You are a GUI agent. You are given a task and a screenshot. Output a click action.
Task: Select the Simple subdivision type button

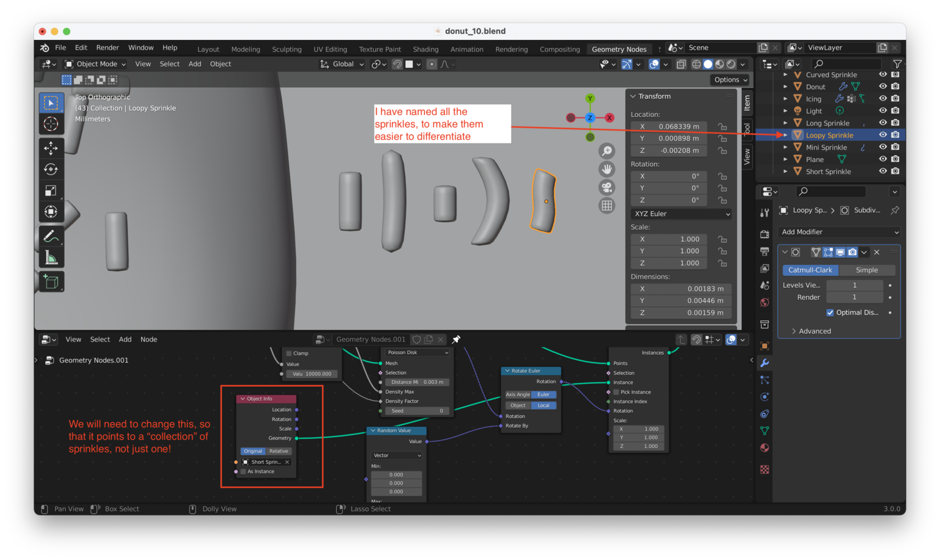[x=866, y=270]
